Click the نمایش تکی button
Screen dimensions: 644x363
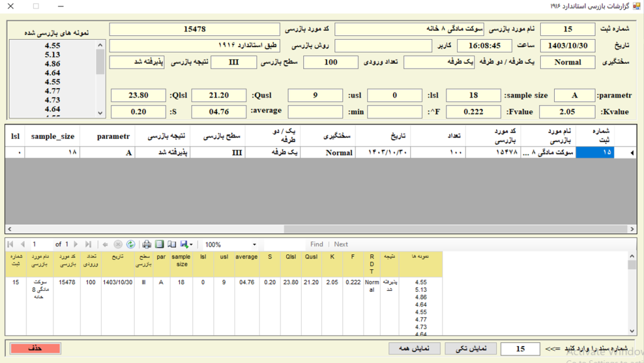click(x=470, y=349)
